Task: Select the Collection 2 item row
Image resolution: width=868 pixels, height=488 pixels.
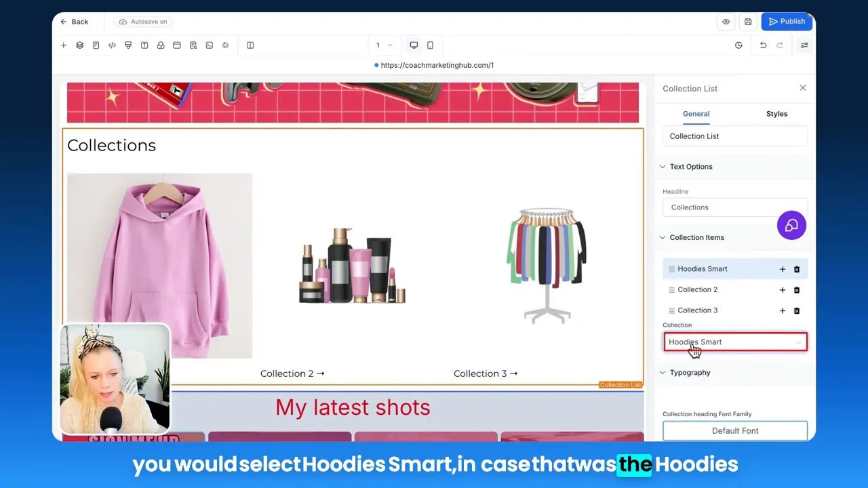Action: 735,290
